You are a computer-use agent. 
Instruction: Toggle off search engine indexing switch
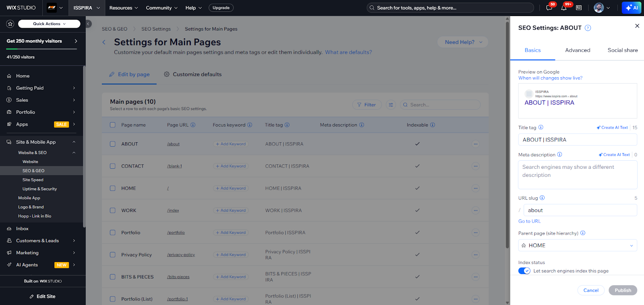coord(524,271)
